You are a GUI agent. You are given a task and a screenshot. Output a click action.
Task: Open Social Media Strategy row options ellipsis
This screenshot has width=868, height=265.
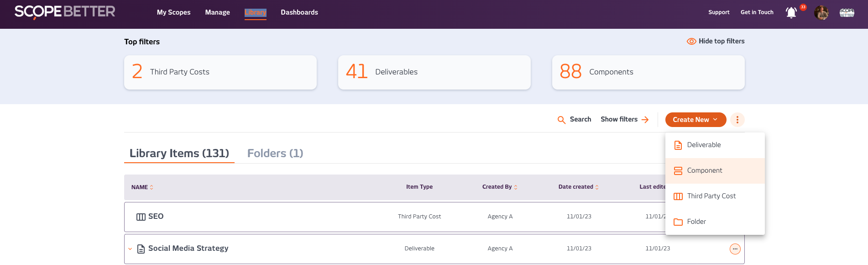[735, 249]
